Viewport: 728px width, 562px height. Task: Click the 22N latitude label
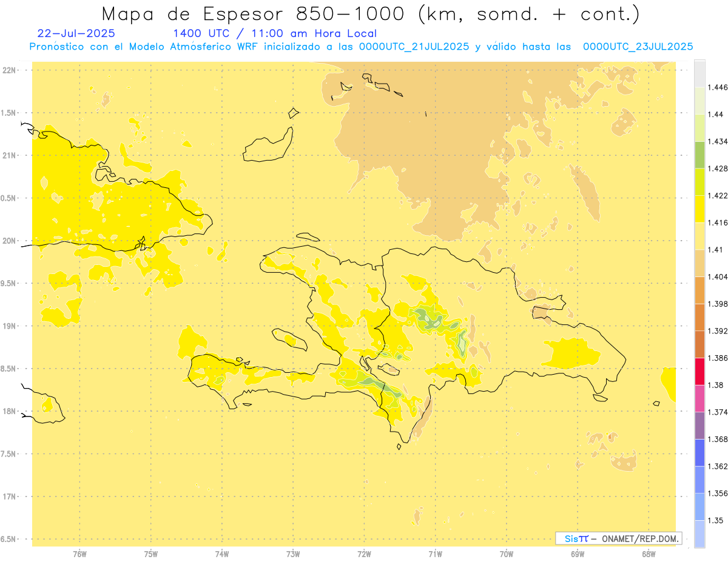coord(9,70)
